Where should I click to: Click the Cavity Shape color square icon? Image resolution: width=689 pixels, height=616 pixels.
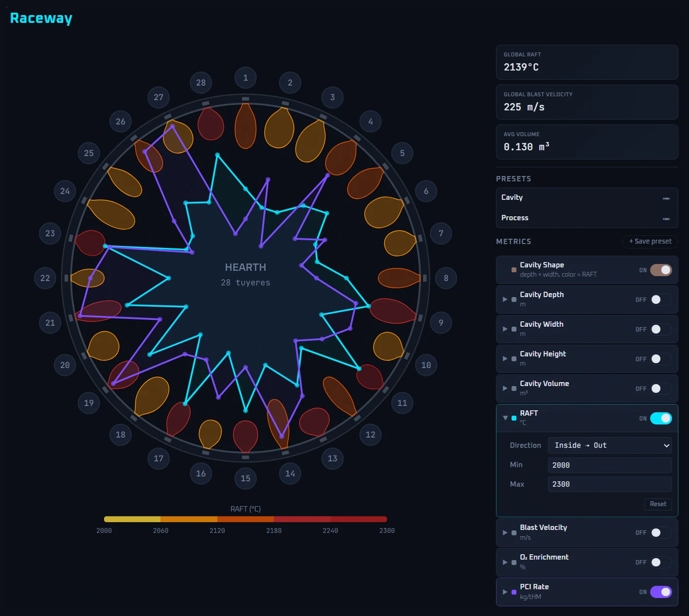pyautogui.click(x=513, y=269)
